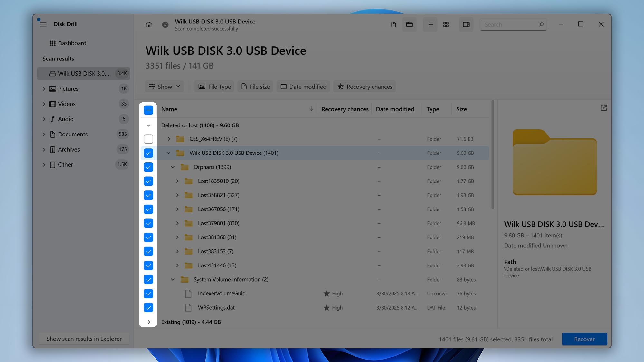644x362 pixels.
Task: Select the folders view icon
Action: 409,24
